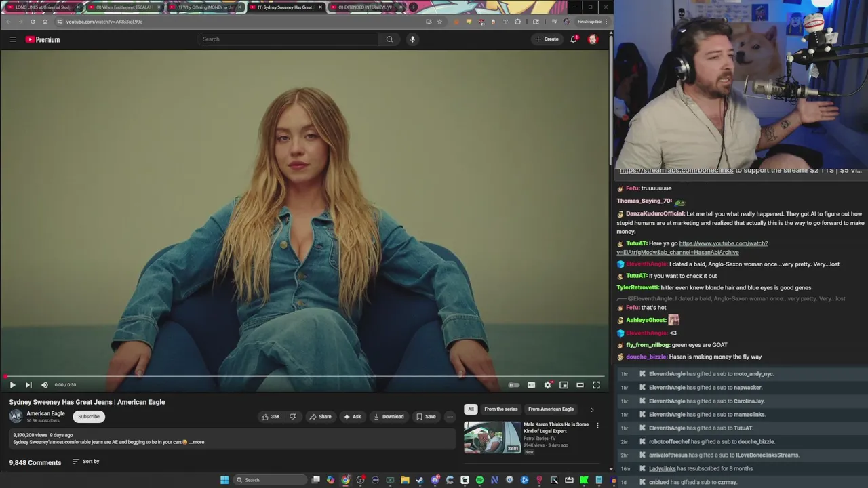Open YouTube notifications bell

coord(574,39)
